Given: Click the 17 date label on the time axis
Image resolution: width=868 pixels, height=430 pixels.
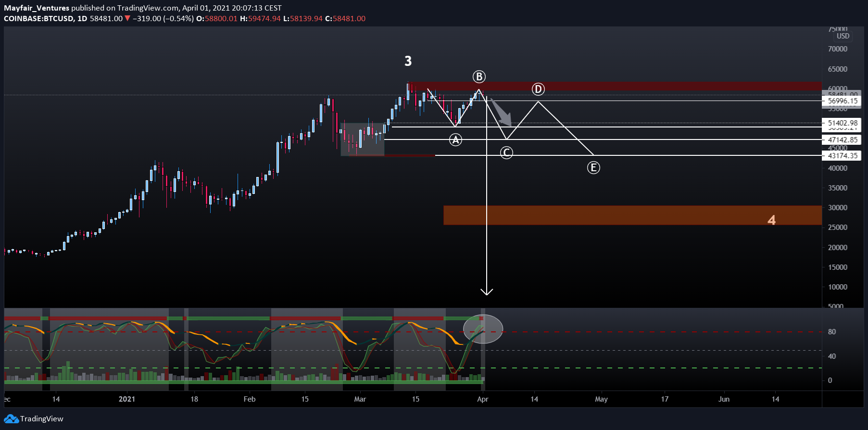Looking at the screenshot, I should 665,399.
